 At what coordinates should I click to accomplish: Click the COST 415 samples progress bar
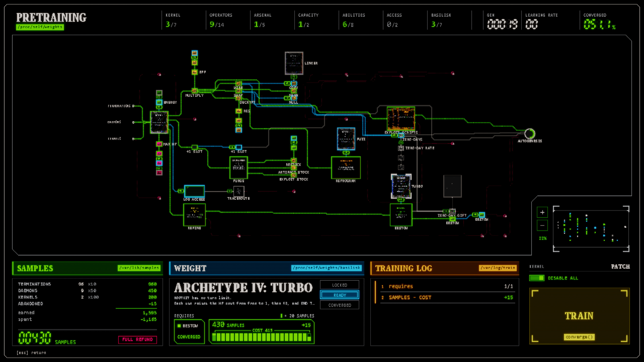[261, 337]
